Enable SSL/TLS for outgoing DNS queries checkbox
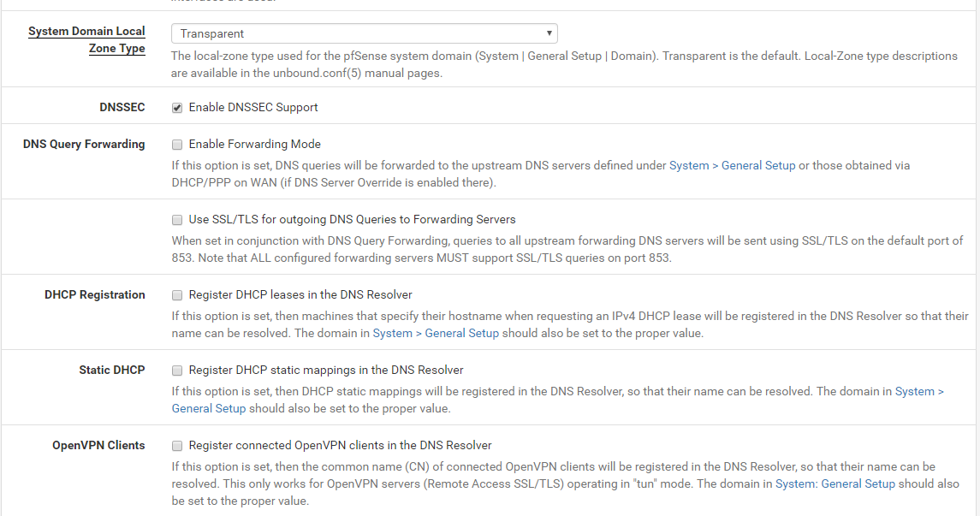This screenshot has width=980, height=516. coord(177,220)
